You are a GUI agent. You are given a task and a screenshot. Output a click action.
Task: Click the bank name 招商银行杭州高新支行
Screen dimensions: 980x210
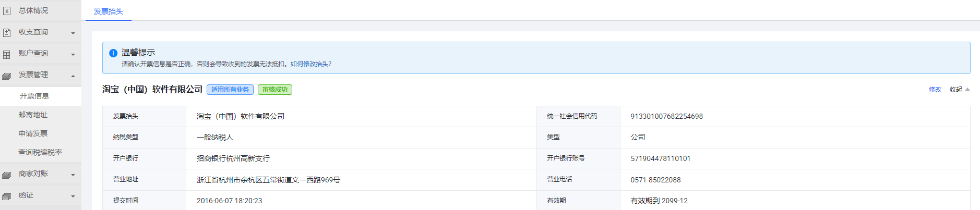tap(233, 158)
